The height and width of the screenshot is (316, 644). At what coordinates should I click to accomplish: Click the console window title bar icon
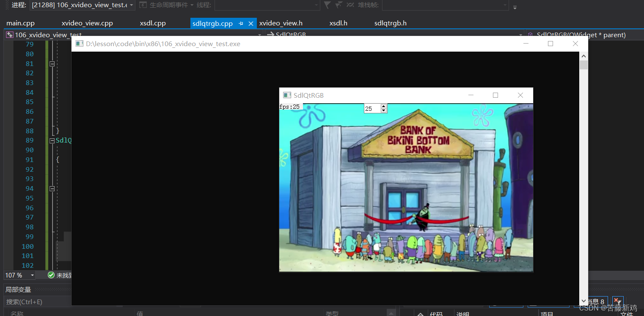(79, 44)
